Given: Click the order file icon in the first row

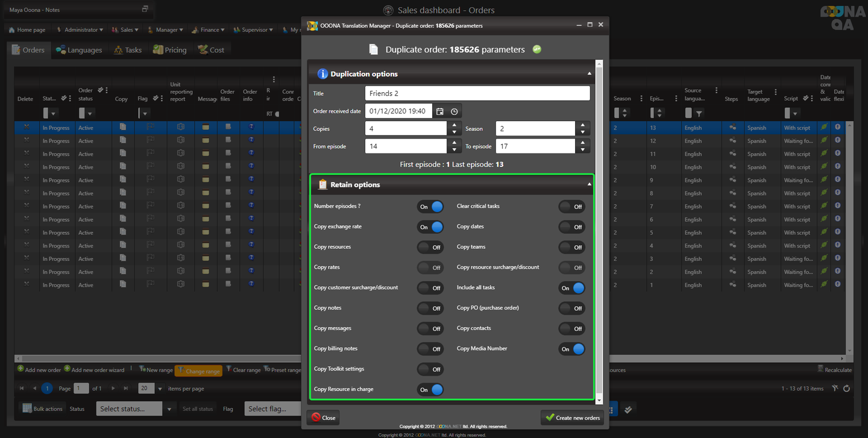Looking at the screenshot, I should (x=228, y=127).
